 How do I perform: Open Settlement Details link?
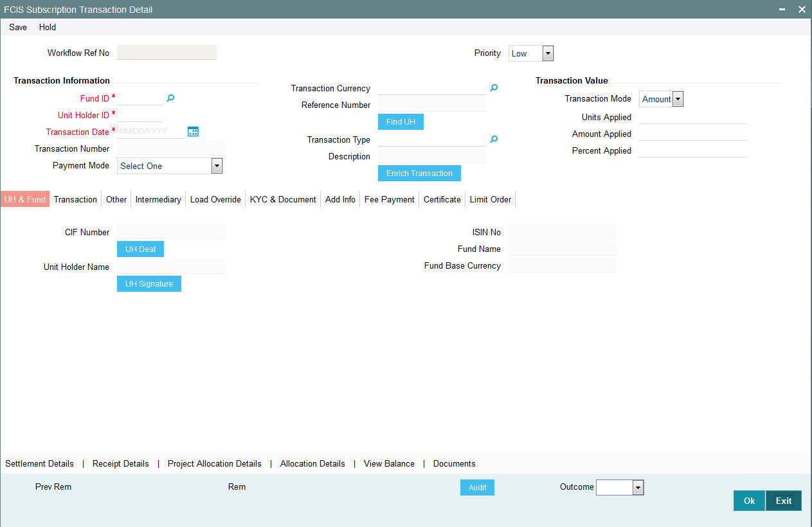[x=39, y=463]
